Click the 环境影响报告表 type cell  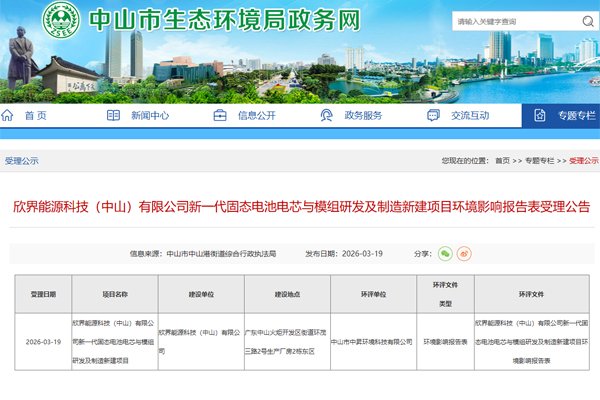click(x=445, y=342)
